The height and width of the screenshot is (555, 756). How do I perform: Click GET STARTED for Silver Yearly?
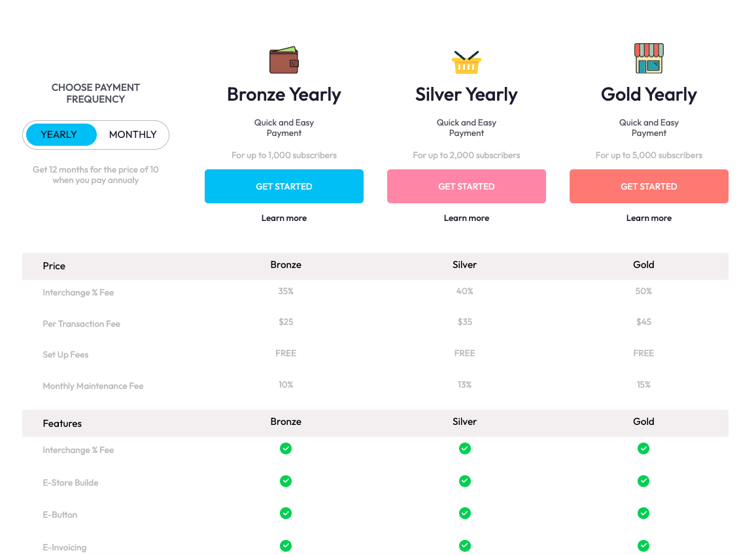pos(466,186)
